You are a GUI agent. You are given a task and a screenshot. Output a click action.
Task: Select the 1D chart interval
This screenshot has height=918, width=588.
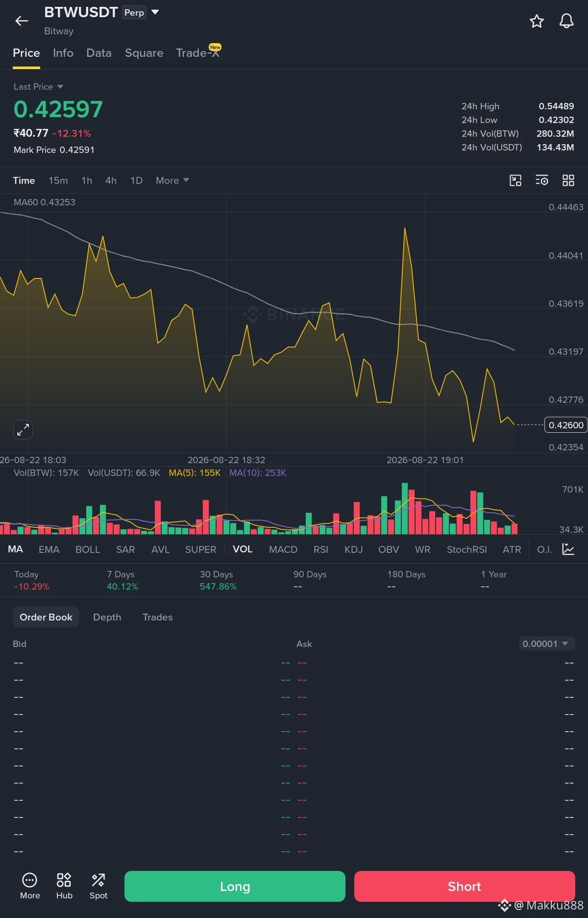point(136,180)
